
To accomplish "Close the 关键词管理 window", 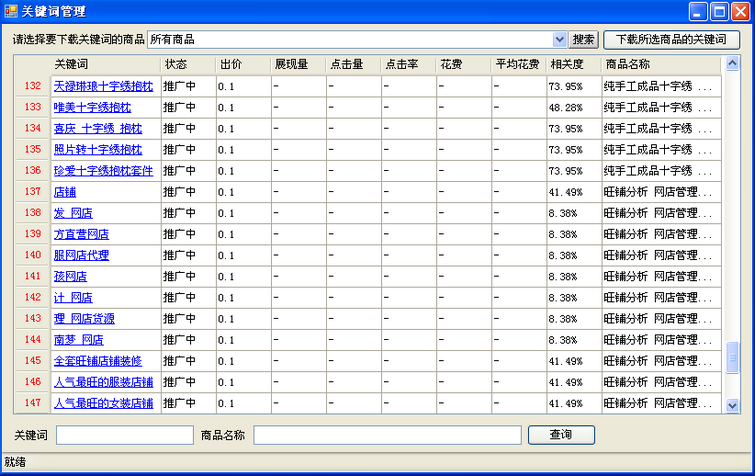I will click(741, 12).
